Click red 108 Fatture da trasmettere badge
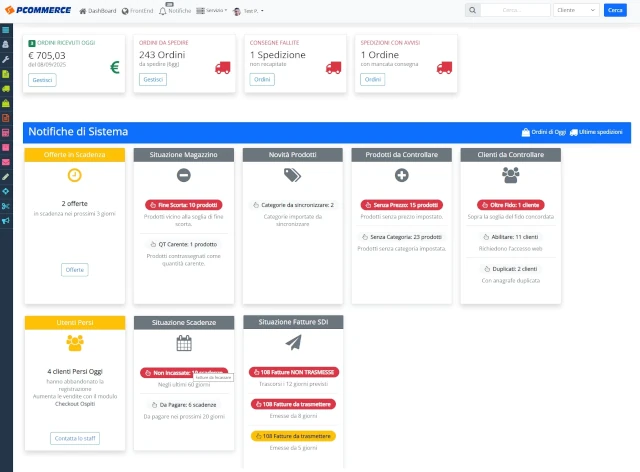640x472 pixels. point(293,404)
